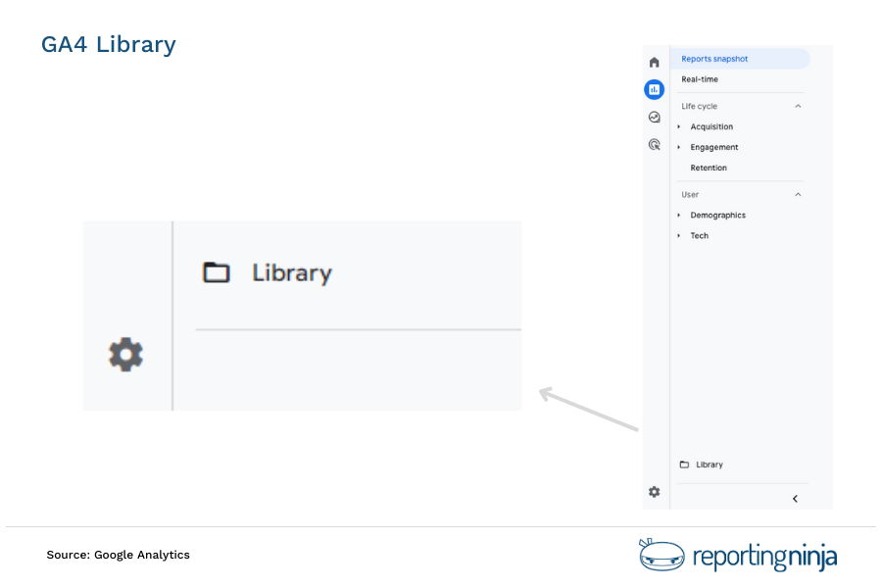Click the 'GA4 Library' title
Image resolution: width=882 pixels, height=588 pixels.
pyautogui.click(x=109, y=44)
